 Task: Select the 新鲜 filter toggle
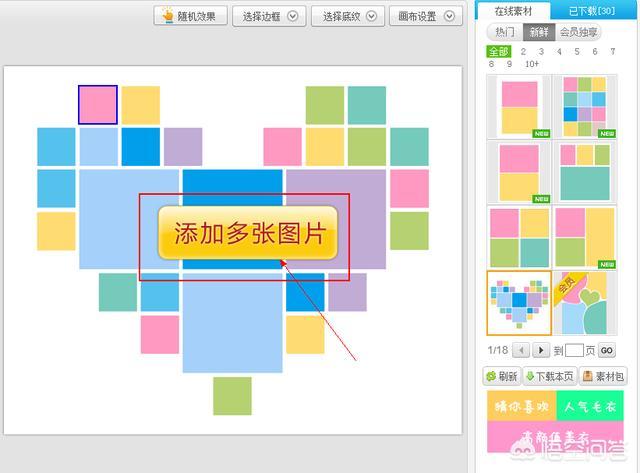pyautogui.click(x=539, y=32)
